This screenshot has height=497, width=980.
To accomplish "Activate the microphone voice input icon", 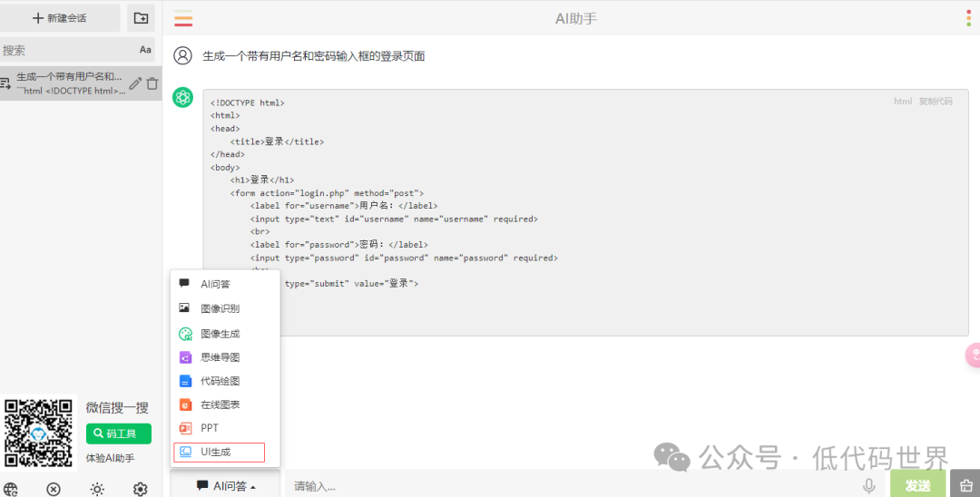I will point(868,486).
